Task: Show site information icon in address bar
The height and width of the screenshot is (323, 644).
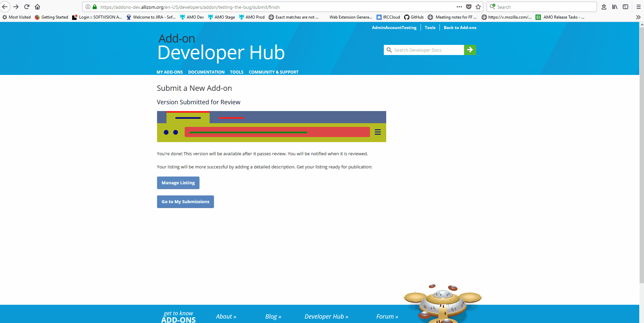Action: pos(88,7)
